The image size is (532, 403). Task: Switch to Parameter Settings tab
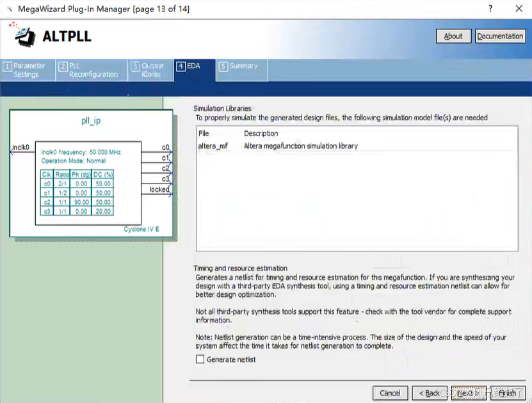pos(28,70)
